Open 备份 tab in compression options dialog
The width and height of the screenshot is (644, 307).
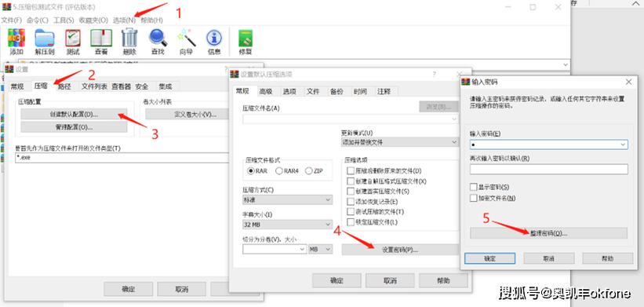pos(337,91)
